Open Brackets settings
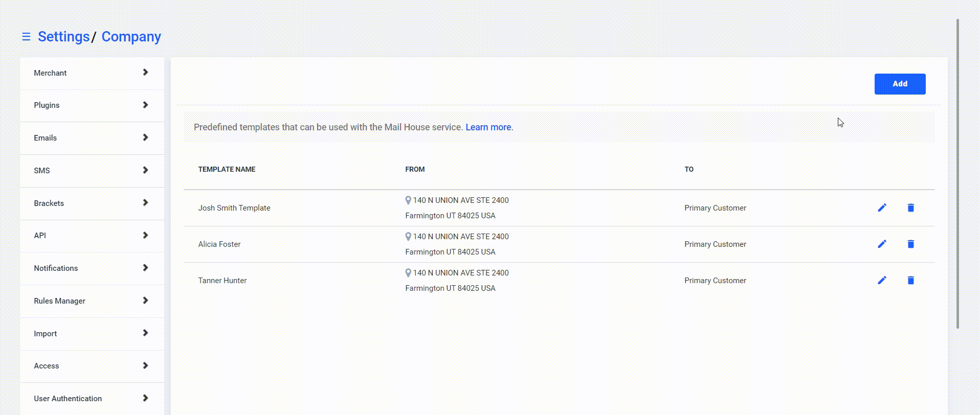The image size is (980, 415). coord(92,203)
